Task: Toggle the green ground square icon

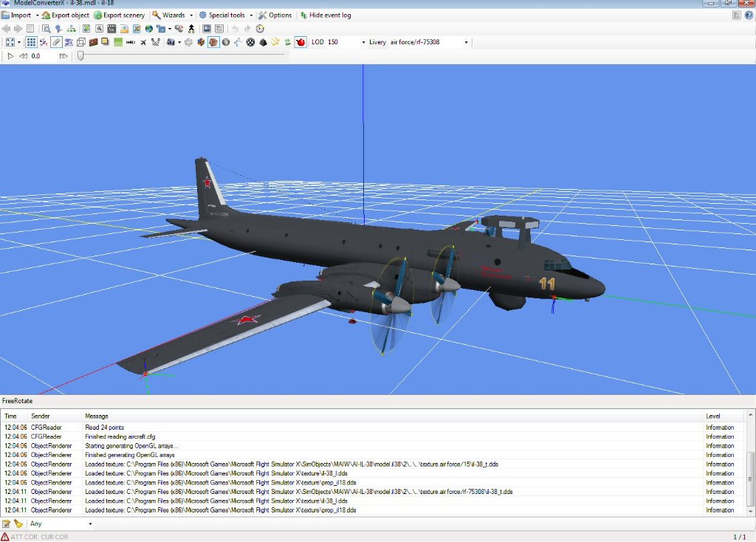Action: coord(118,42)
